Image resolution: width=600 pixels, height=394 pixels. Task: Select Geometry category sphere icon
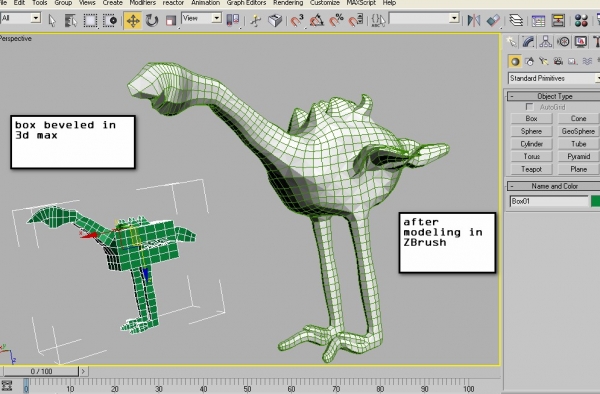(x=515, y=61)
